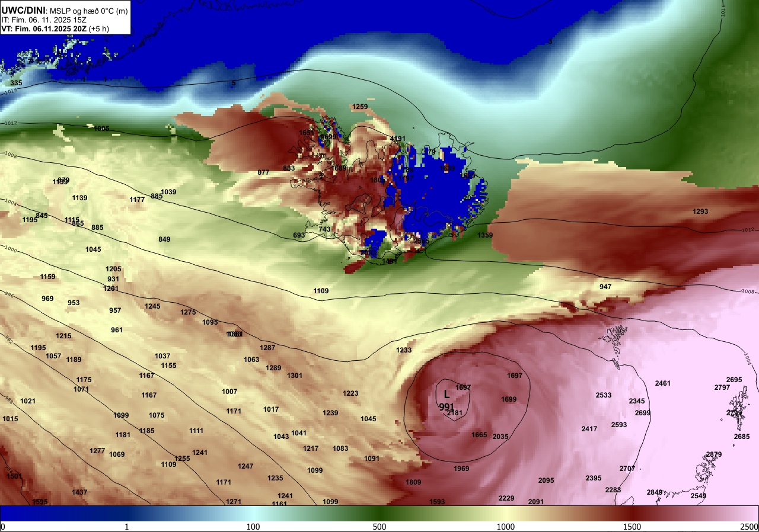Click the value 1301 on the map

[295, 376]
